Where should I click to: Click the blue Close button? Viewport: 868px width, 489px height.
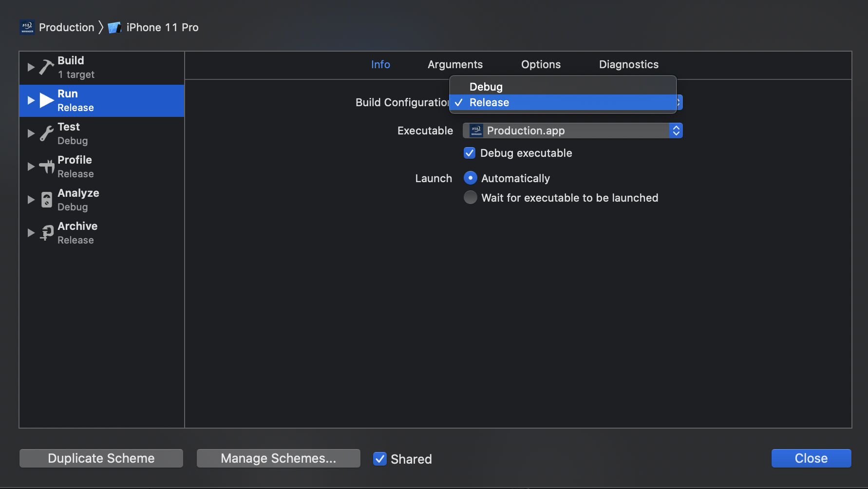811,458
